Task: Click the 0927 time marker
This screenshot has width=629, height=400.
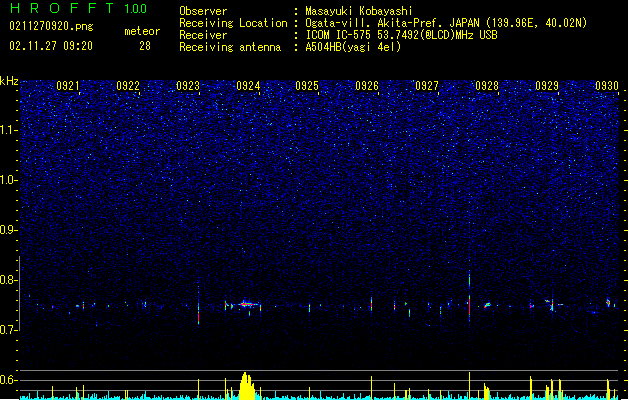Action: click(427, 86)
